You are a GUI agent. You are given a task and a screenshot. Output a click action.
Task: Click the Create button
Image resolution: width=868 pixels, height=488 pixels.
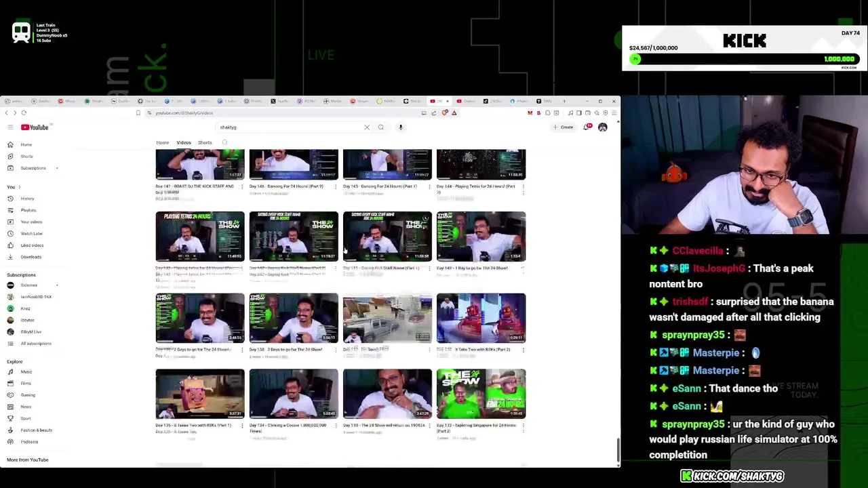click(563, 127)
